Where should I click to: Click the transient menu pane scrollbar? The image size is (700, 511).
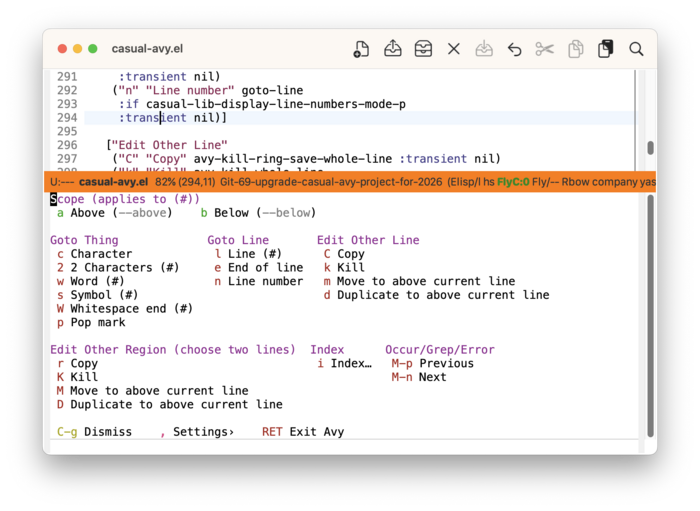pyautogui.click(x=650, y=316)
